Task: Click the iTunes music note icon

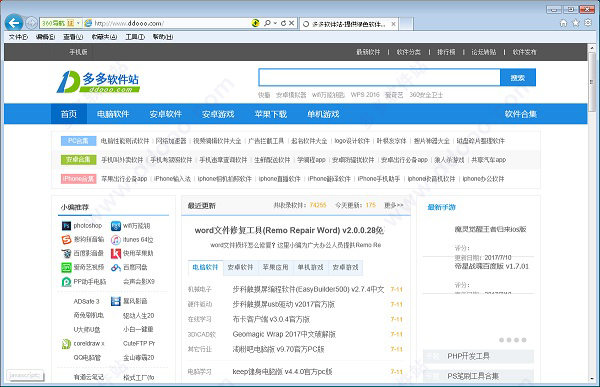Action: pos(116,240)
